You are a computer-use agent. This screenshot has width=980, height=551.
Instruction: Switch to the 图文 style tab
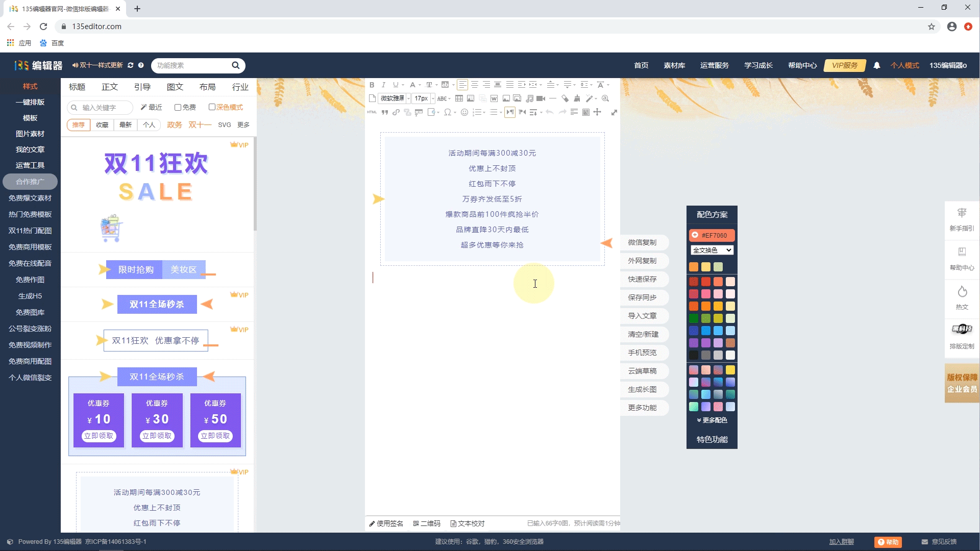coord(175,87)
